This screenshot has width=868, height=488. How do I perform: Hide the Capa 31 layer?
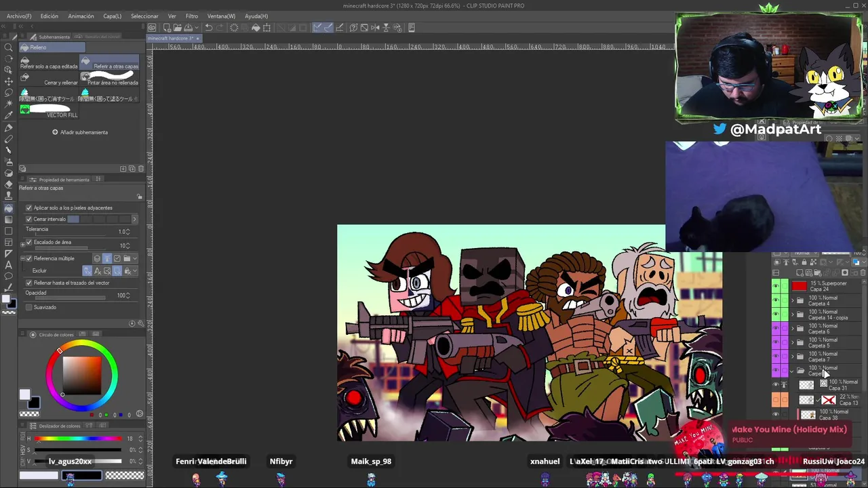tap(776, 384)
